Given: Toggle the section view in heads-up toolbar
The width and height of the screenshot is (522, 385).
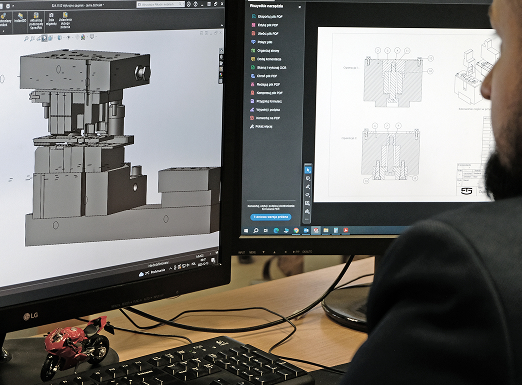Looking at the screenshot, I should (x=44, y=38).
